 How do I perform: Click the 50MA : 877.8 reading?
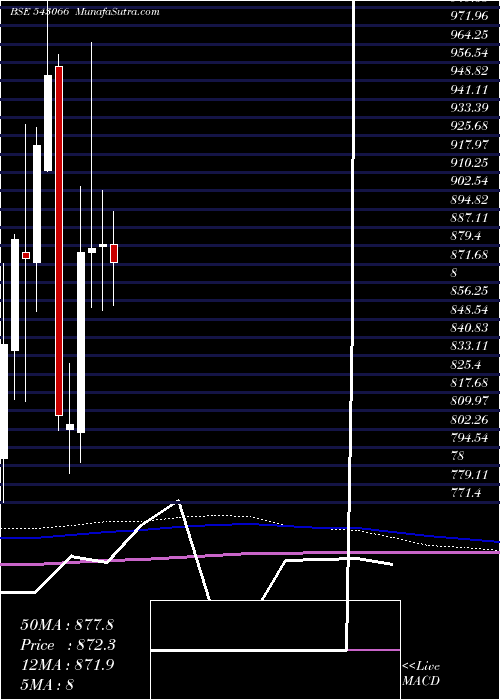click(x=67, y=625)
